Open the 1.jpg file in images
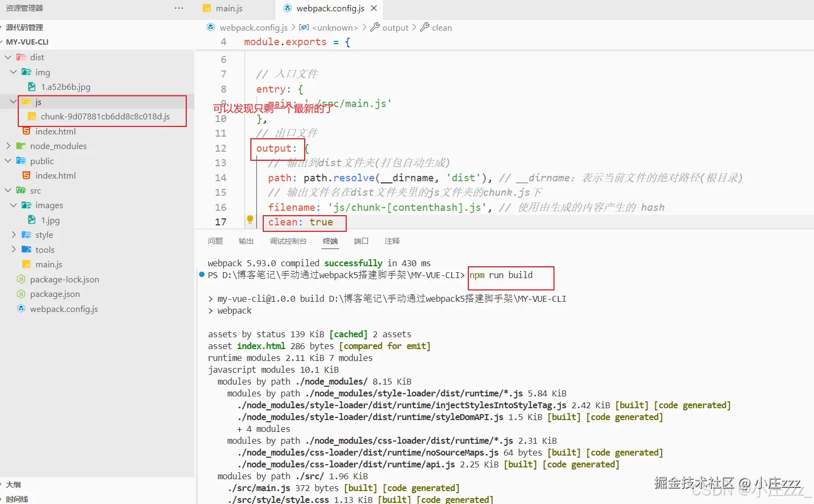This screenshot has width=814, height=504. (x=50, y=220)
